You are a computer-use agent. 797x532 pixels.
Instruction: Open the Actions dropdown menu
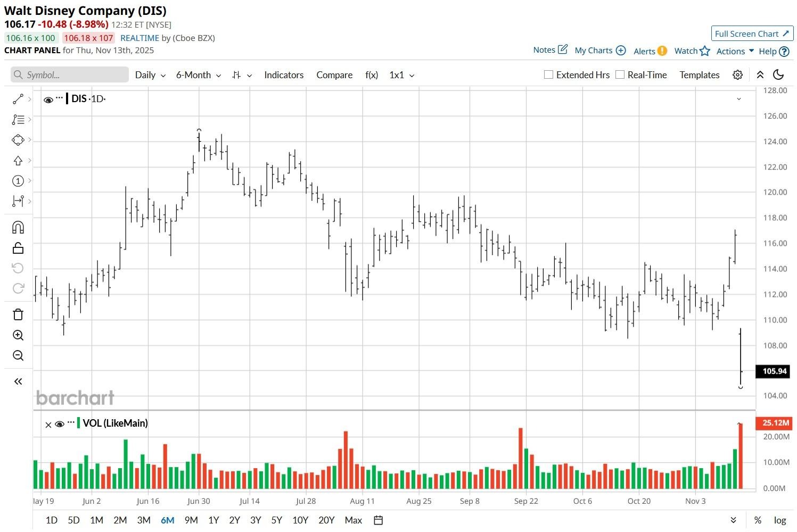tap(735, 51)
